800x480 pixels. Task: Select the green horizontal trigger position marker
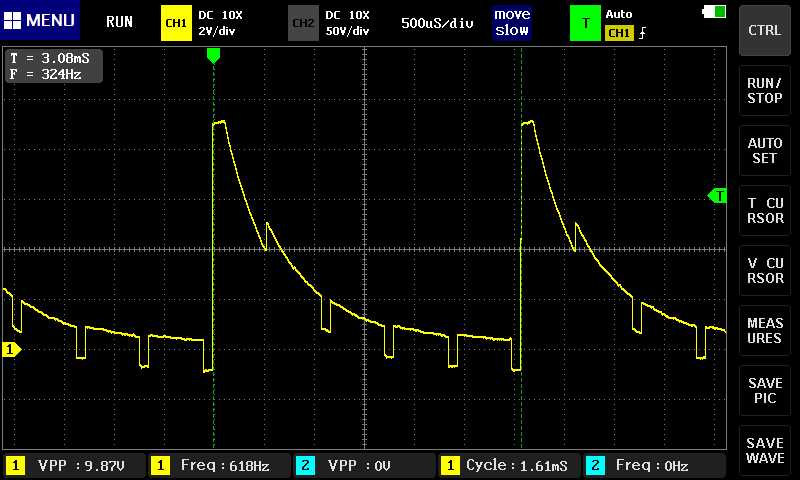coord(213,56)
